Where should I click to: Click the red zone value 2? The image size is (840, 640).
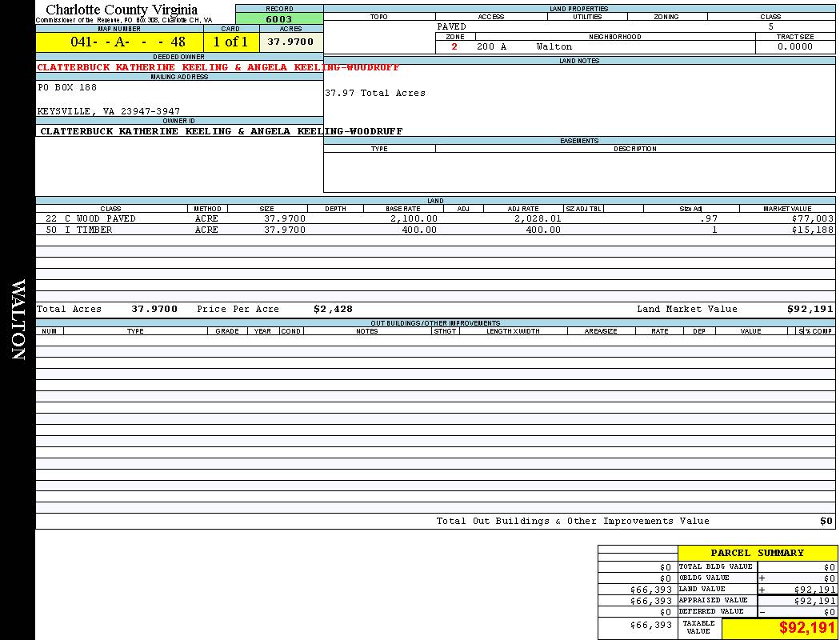(x=454, y=46)
